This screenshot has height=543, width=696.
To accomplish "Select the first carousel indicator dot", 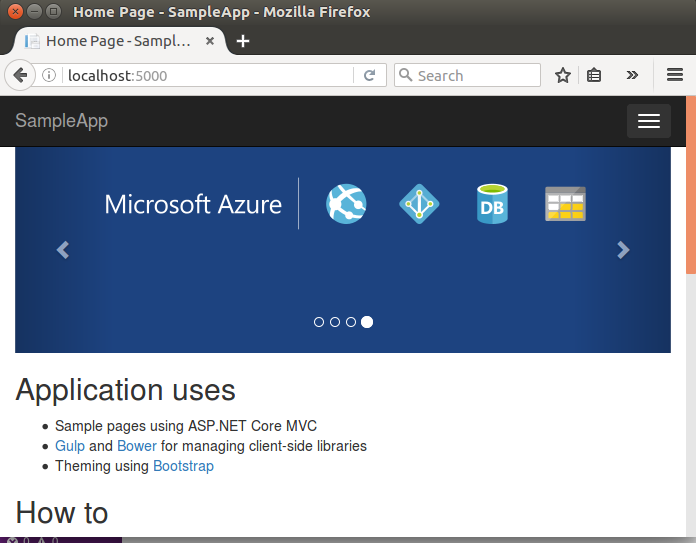I will [x=319, y=322].
